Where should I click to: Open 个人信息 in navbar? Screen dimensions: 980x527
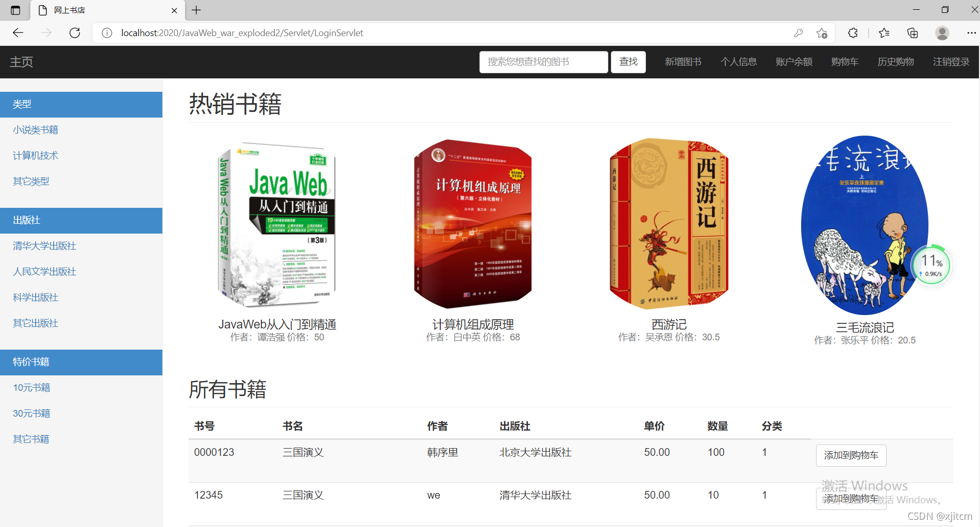click(738, 62)
